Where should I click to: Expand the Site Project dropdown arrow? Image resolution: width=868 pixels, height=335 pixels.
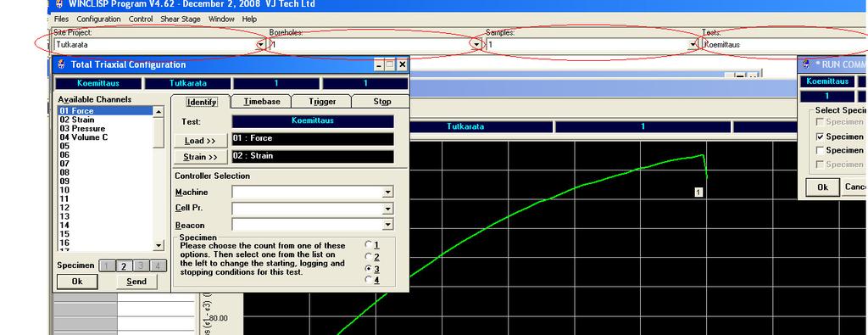tap(261, 44)
